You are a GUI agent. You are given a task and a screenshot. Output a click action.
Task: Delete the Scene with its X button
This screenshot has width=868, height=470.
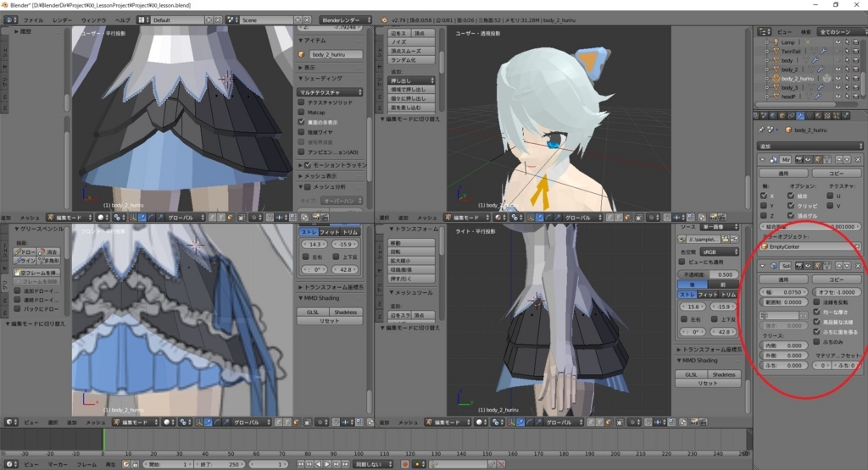(x=307, y=20)
